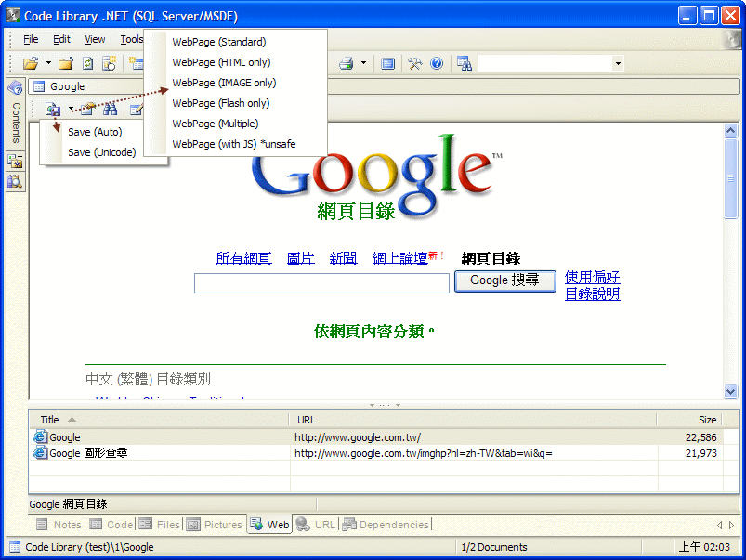Click the search binoculars icon beside the search box

(x=464, y=63)
